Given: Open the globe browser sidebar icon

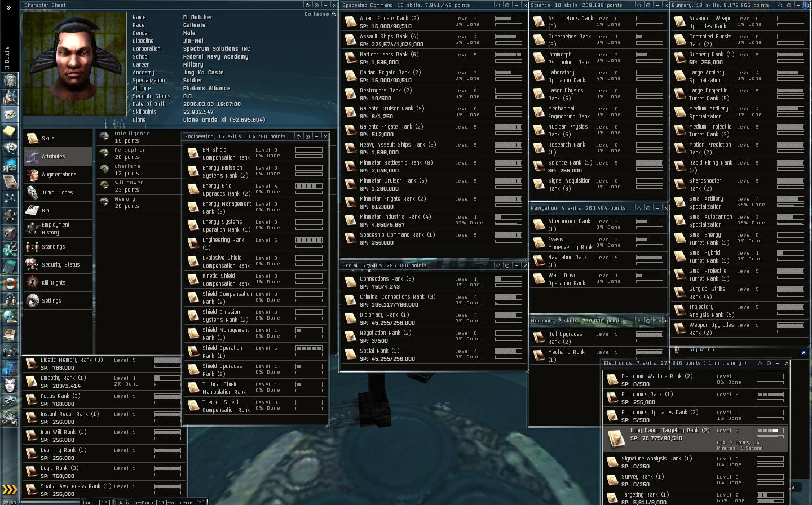Looking at the screenshot, I should pos(10,316).
